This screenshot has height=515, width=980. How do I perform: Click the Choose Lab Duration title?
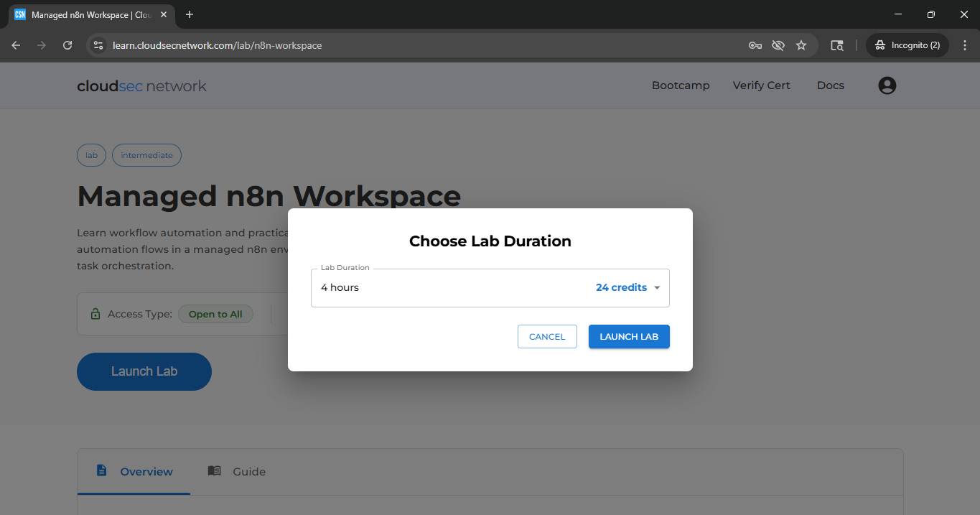click(490, 241)
